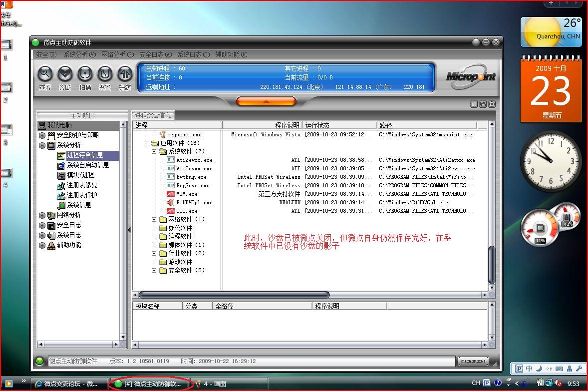Click the sidebar collapse arrow divider
Viewport: 588px width, 391px height.
(x=129, y=230)
